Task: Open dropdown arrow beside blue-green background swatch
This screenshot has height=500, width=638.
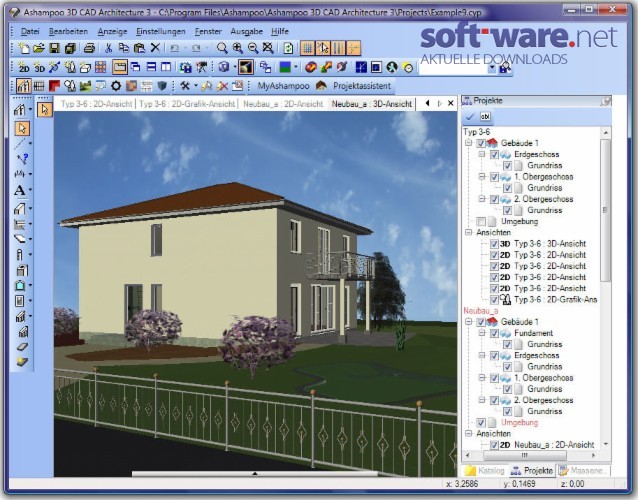Action: point(295,68)
